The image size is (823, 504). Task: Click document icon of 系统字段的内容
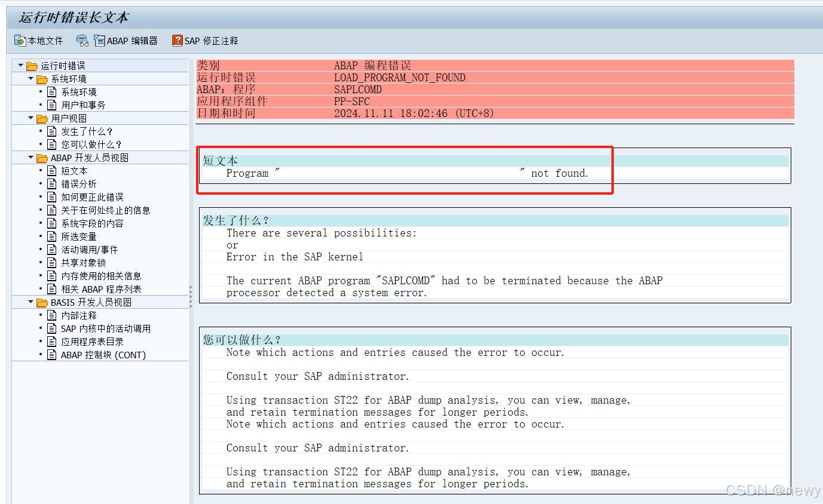pos(52,223)
